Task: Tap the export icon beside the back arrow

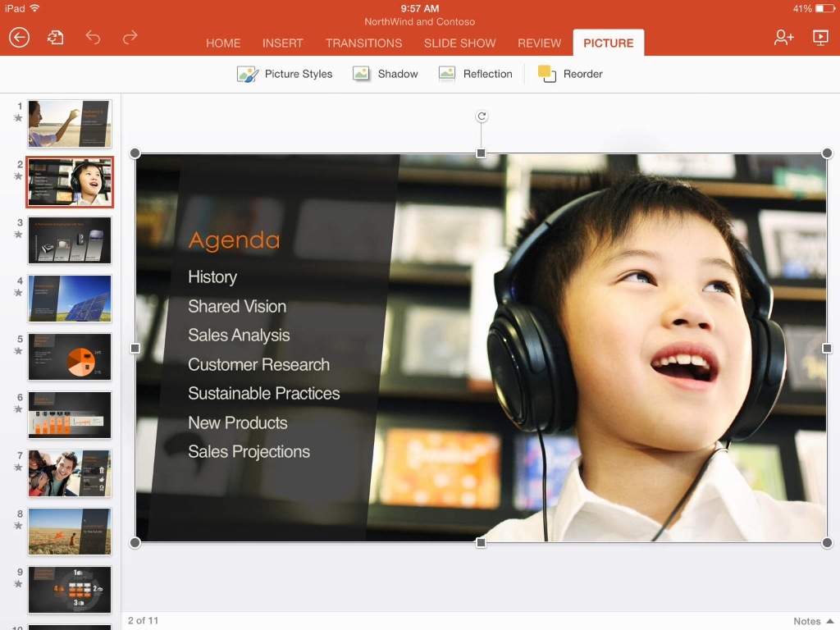Action: [56, 37]
